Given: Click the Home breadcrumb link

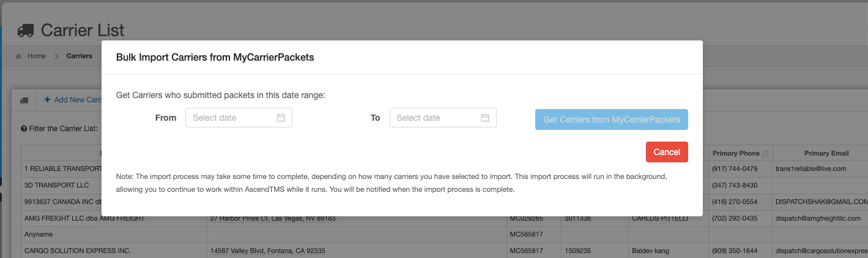Looking at the screenshot, I should (x=37, y=56).
